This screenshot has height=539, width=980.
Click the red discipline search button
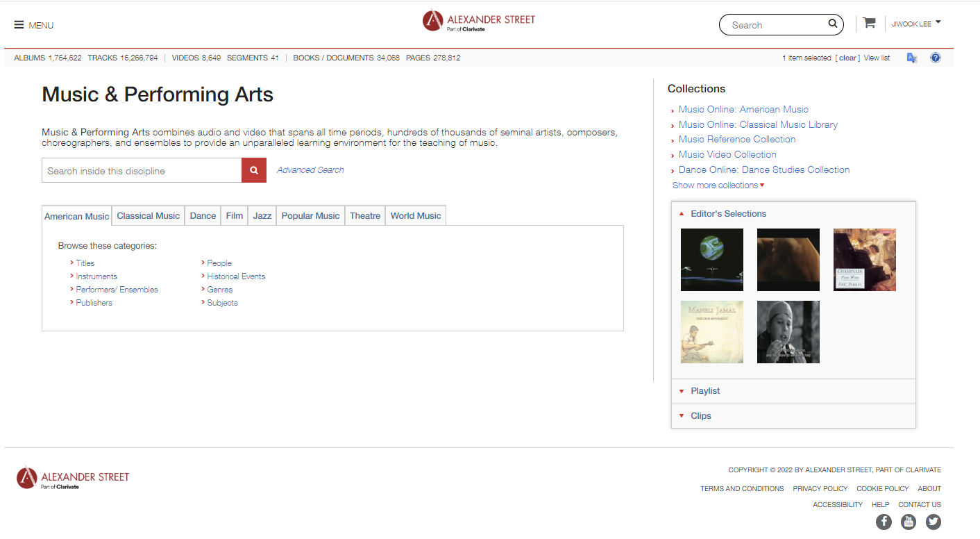click(x=254, y=170)
